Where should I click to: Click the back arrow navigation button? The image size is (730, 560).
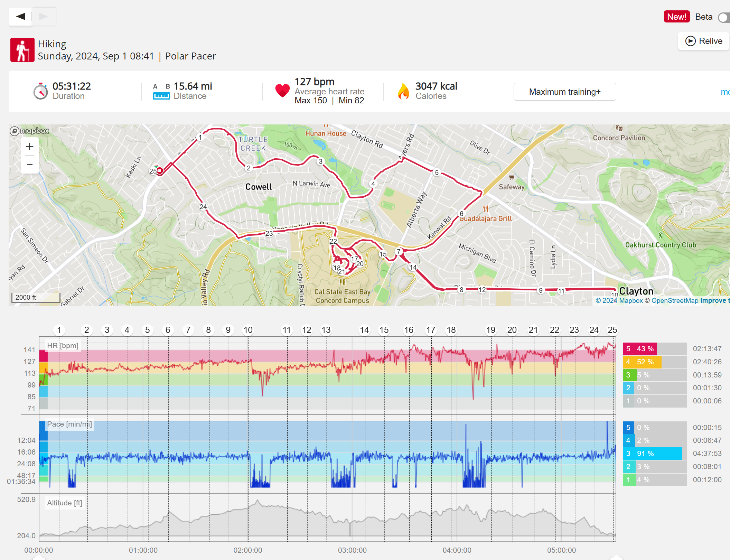pos(20,16)
